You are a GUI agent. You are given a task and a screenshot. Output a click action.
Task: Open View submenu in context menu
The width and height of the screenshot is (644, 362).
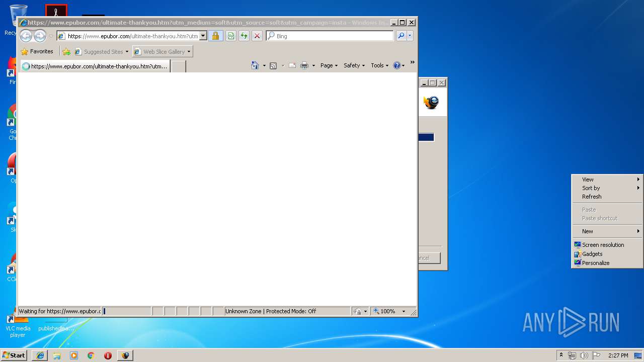(607, 179)
